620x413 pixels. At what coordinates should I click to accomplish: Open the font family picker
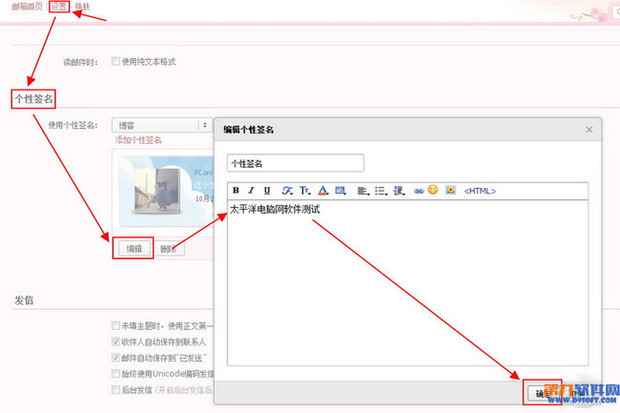(287, 191)
